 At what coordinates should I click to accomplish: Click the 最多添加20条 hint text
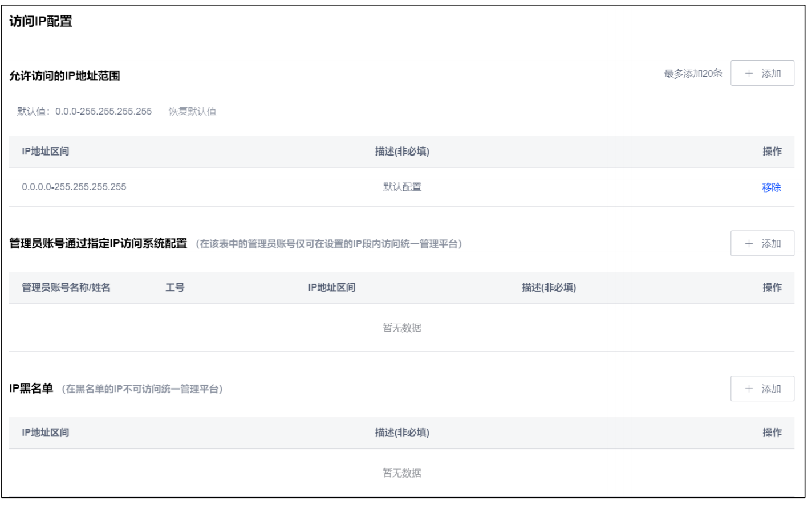click(693, 74)
